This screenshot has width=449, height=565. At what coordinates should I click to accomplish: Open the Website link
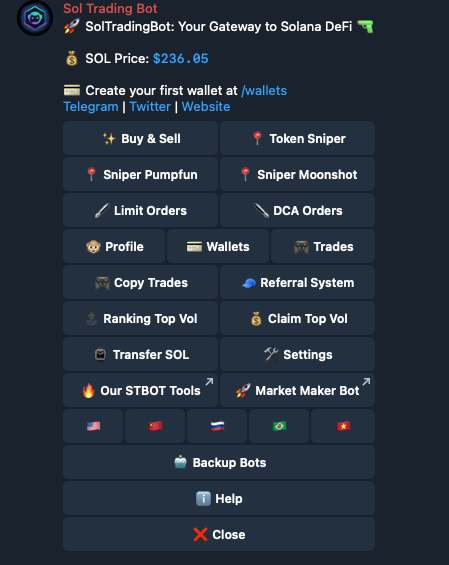(206, 107)
